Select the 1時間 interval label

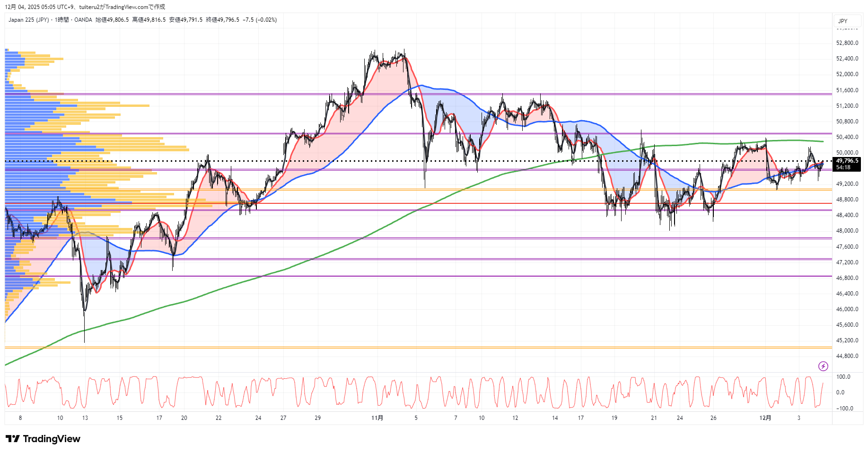pos(61,20)
